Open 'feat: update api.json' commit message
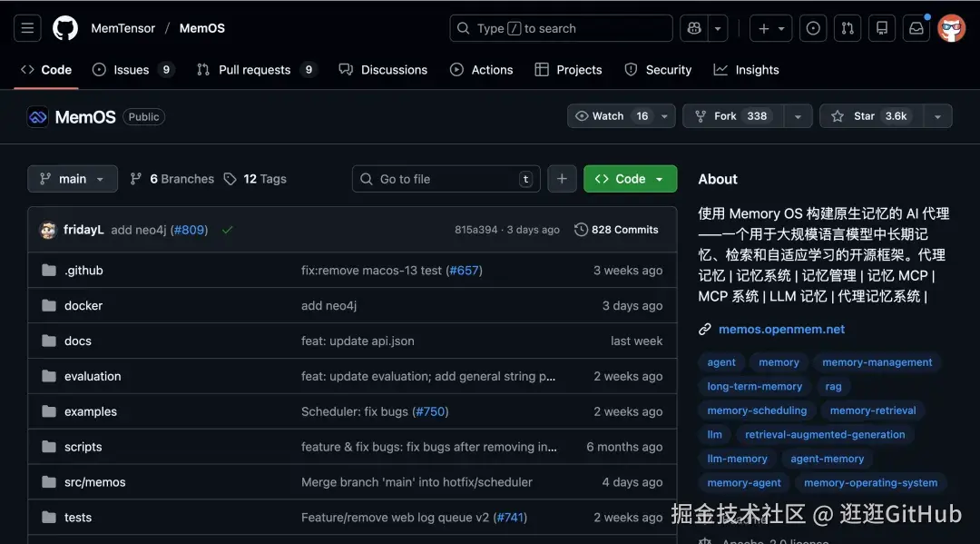This screenshot has width=980, height=544. (358, 341)
